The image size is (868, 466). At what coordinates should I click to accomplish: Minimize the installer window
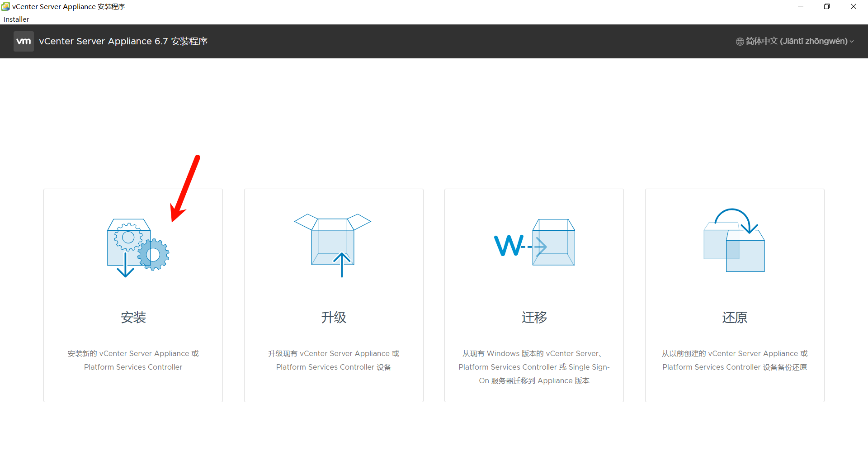(801, 6)
